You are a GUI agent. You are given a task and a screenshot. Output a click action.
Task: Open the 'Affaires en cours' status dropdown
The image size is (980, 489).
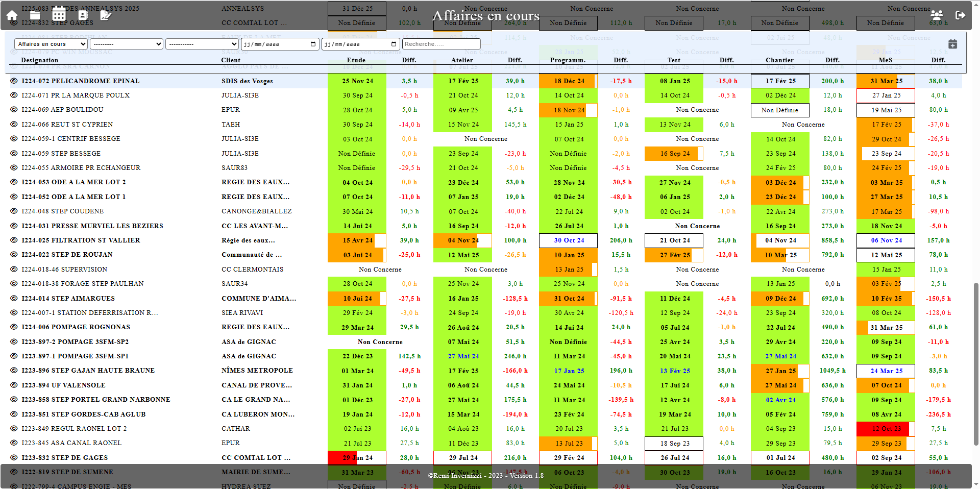[x=51, y=44]
